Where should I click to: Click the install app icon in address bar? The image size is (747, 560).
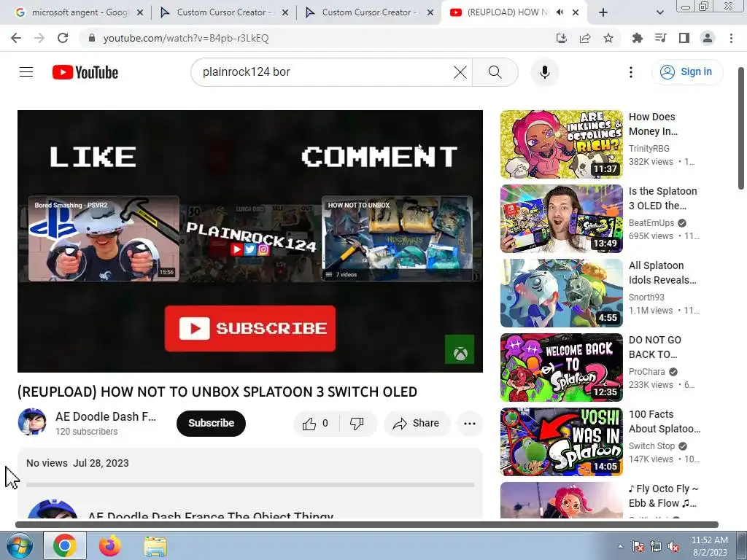pos(562,38)
